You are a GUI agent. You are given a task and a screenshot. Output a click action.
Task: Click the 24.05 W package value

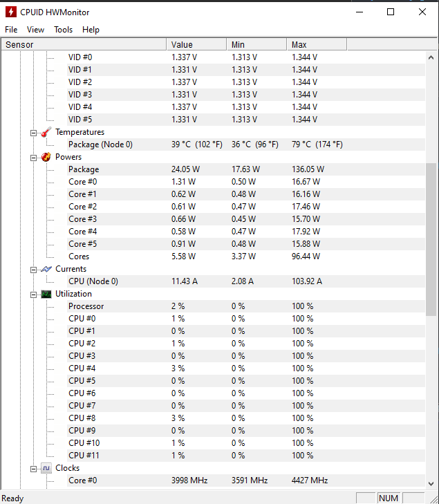[x=185, y=169]
